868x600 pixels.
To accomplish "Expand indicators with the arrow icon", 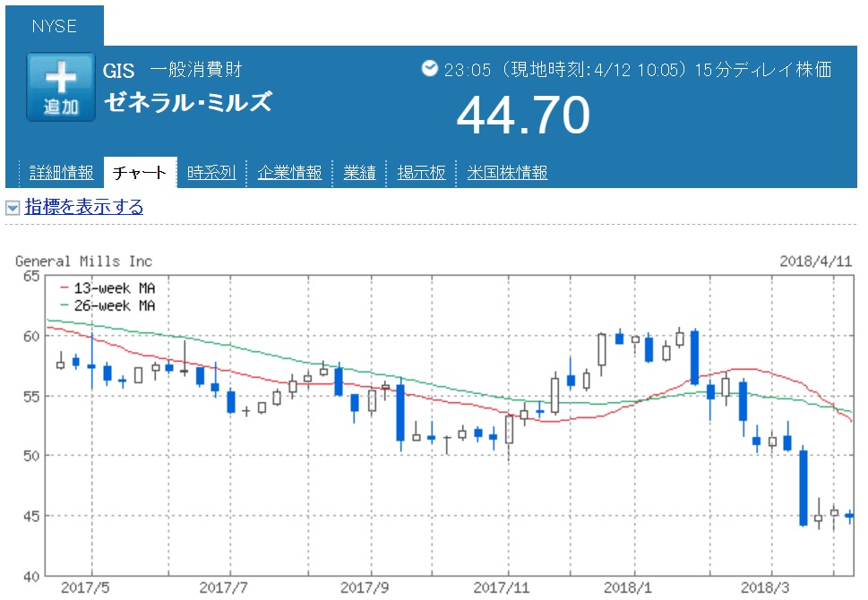I will pos(13,208).
